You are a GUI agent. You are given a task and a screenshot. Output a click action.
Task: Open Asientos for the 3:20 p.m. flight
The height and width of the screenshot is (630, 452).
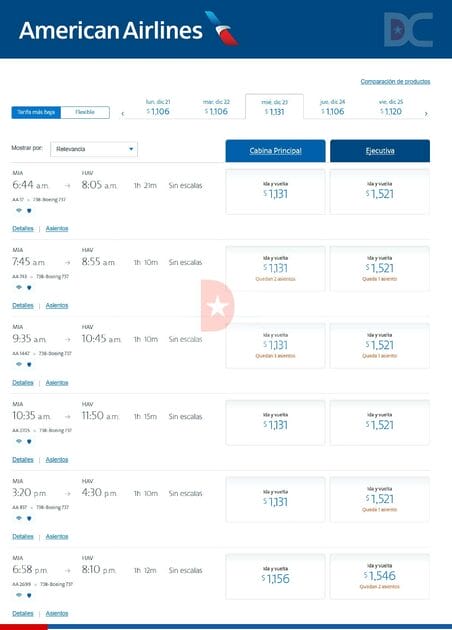[57, 536]
